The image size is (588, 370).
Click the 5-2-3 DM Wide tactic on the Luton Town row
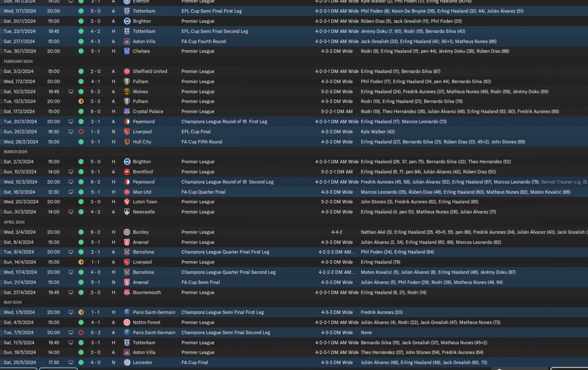pyautogui.click(x=337, y=202)
